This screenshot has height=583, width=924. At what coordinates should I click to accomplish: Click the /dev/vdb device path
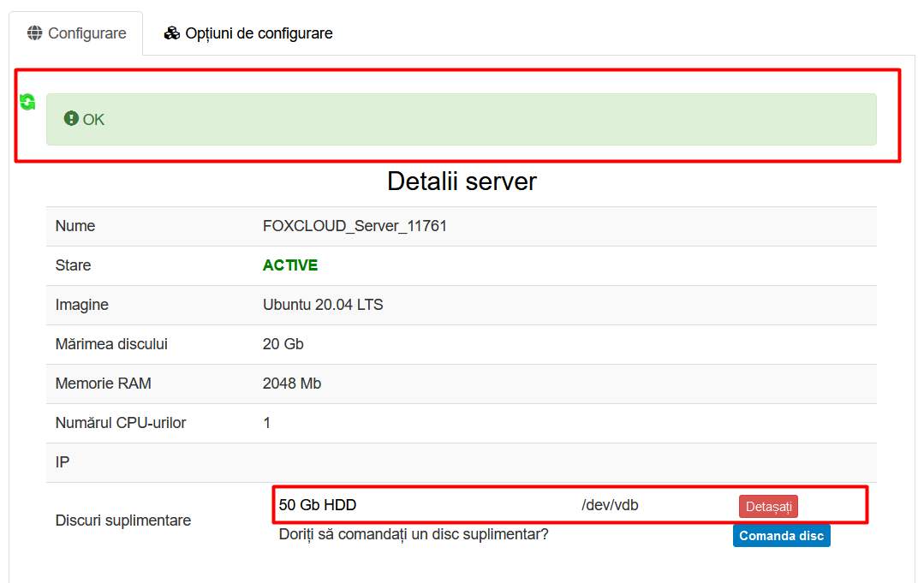click(610, 505)
